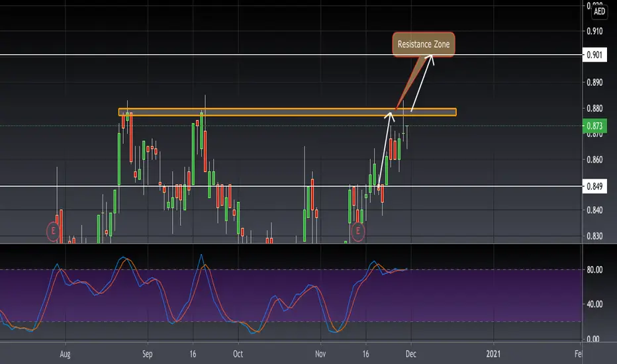The width and height of the screenshot is (617, 364).
Task: Click the 'Aug' label on time axis
Action: [65, 354]
